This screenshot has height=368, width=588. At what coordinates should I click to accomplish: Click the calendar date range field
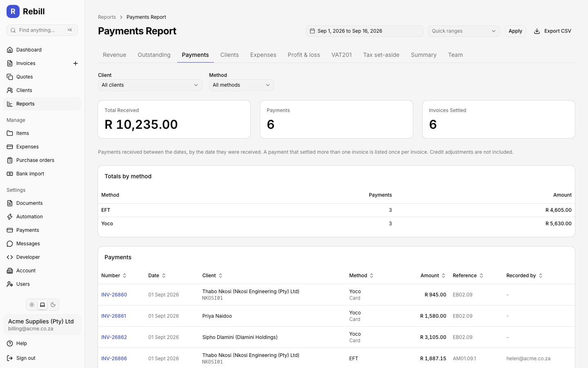(365, 31)
